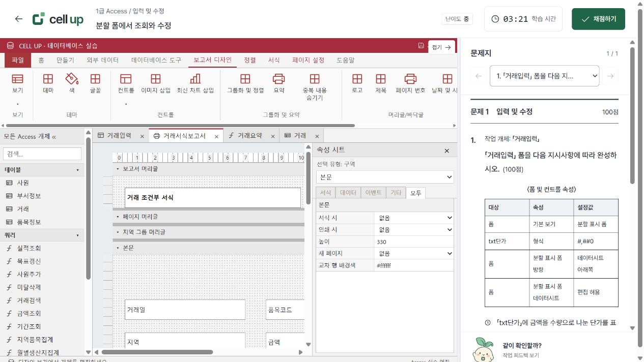Open the 실적조회 query
The height and width of the screenshot is (362, 644).
(29, 248)
